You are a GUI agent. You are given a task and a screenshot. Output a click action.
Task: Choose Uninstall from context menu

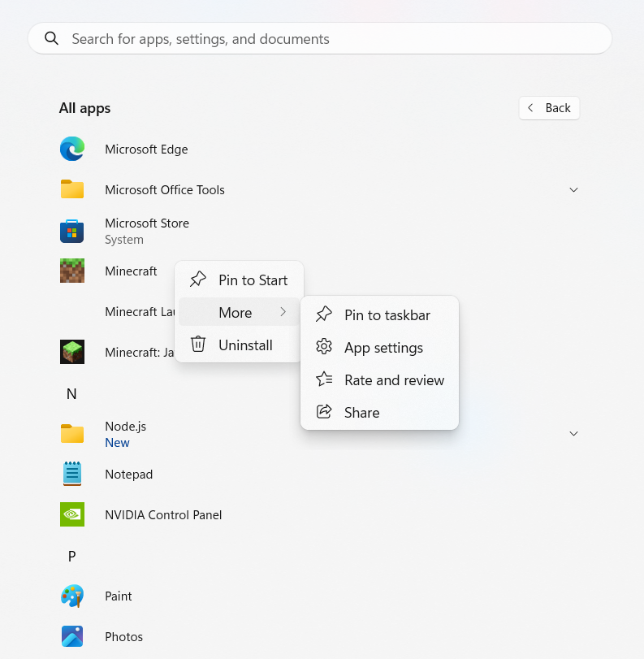point(239,345)
